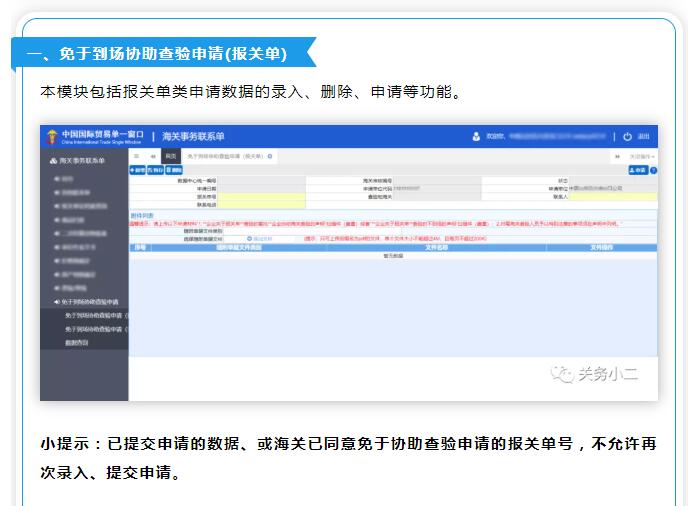The width and height of the screenshot is (700, 506).
Task: Expand the 海关事务联系单 sidebar header
Action: (x=85, y=159)
